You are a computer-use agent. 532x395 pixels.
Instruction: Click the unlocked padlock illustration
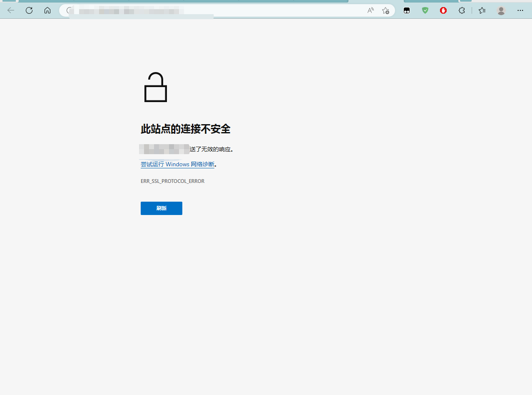coord(155,87)
